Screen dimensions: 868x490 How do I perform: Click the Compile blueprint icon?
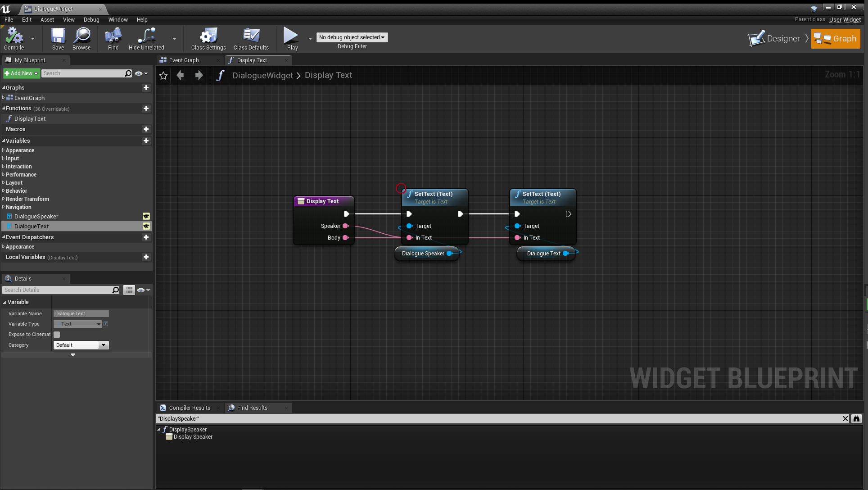[14, 38]
